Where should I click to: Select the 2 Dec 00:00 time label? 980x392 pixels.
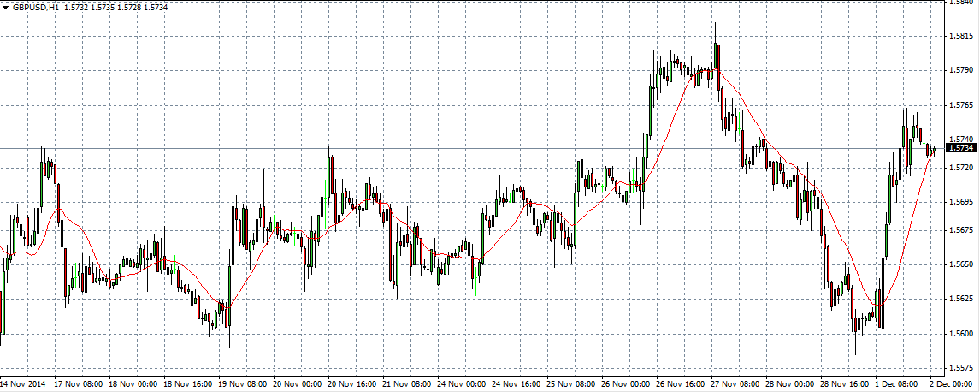pos(951,385)
